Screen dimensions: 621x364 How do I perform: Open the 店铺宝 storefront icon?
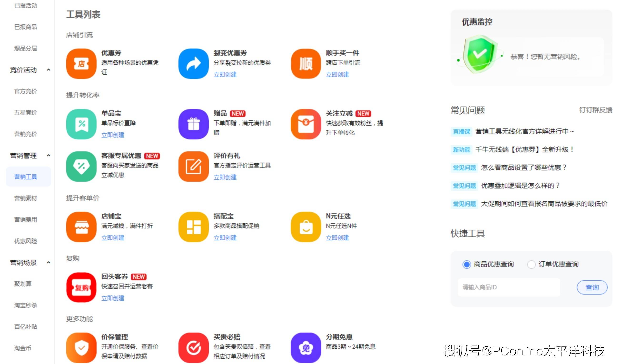(x=81, y=227)
